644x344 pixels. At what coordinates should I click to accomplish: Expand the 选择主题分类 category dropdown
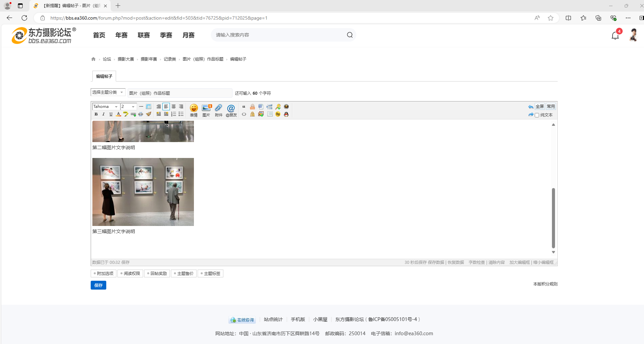(108, 92)
